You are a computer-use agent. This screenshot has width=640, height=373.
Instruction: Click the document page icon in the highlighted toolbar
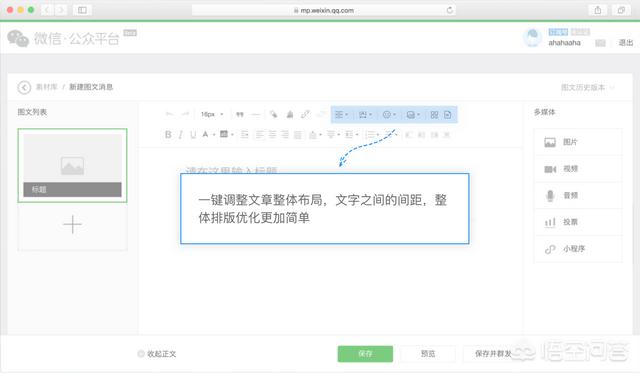[x=448, y=115]
